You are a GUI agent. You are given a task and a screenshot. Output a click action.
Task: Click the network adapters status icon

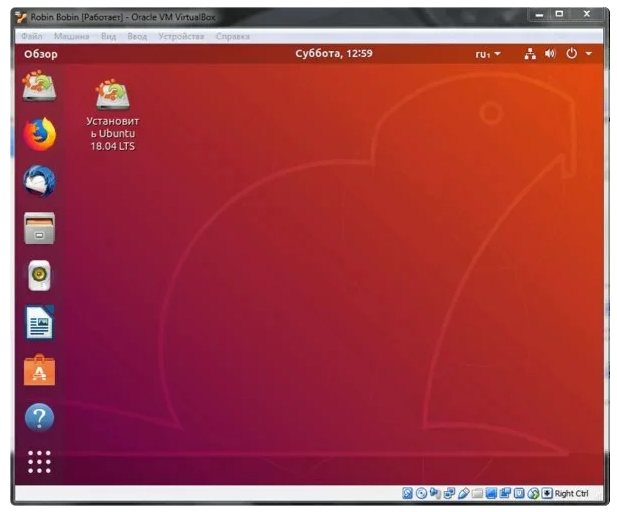coord(449,493)
